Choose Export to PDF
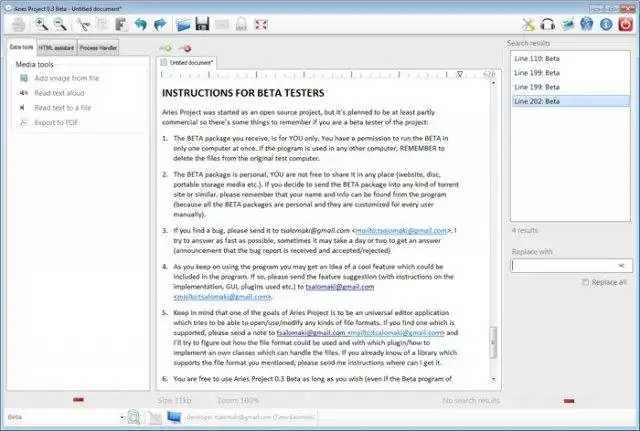The image size is (640, 431). [49, 122]
